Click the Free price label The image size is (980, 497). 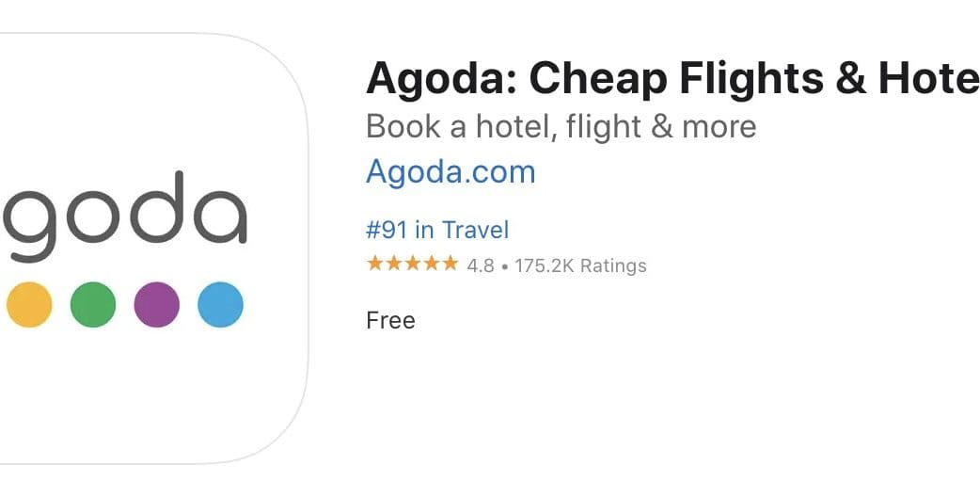click(390, 320)
